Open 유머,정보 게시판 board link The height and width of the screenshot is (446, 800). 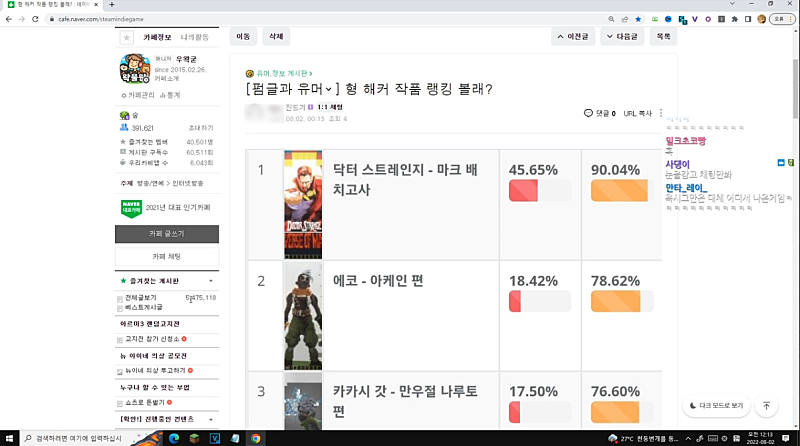[283, 73]
